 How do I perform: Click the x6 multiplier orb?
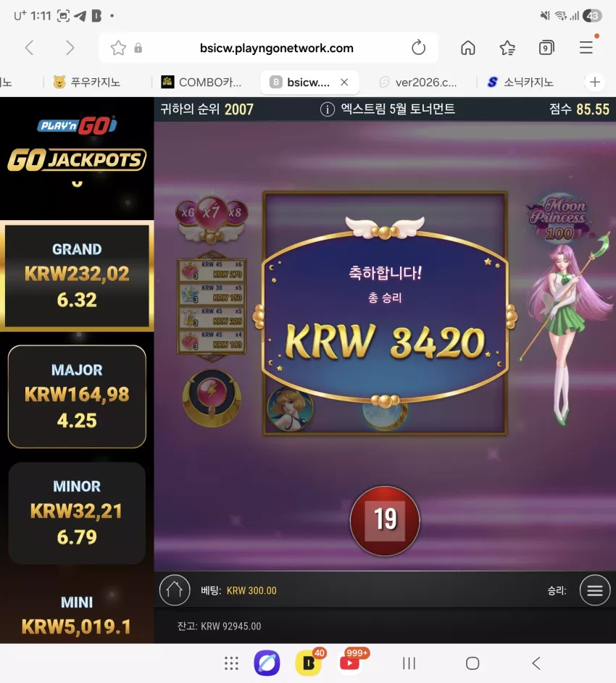pos(187,212)
